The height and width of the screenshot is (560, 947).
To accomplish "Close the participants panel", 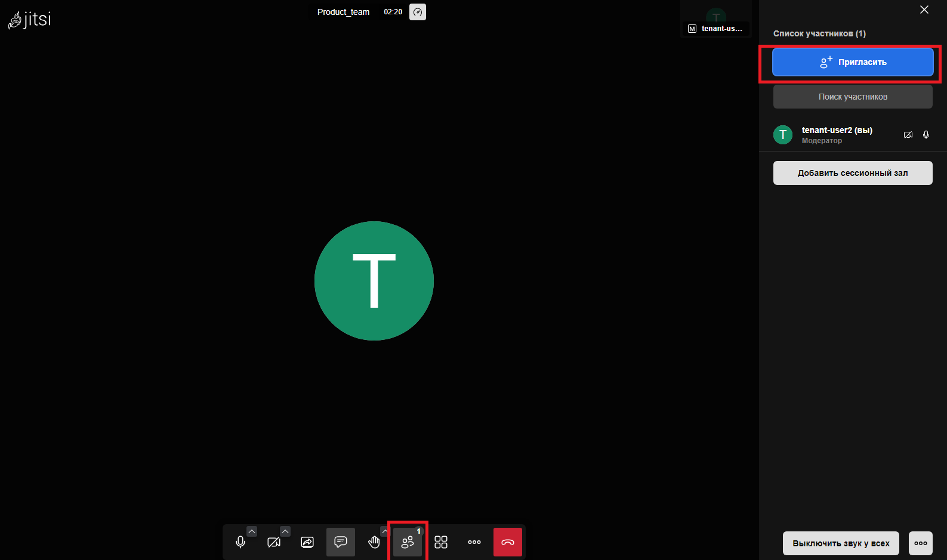I will tap(924, 10).
